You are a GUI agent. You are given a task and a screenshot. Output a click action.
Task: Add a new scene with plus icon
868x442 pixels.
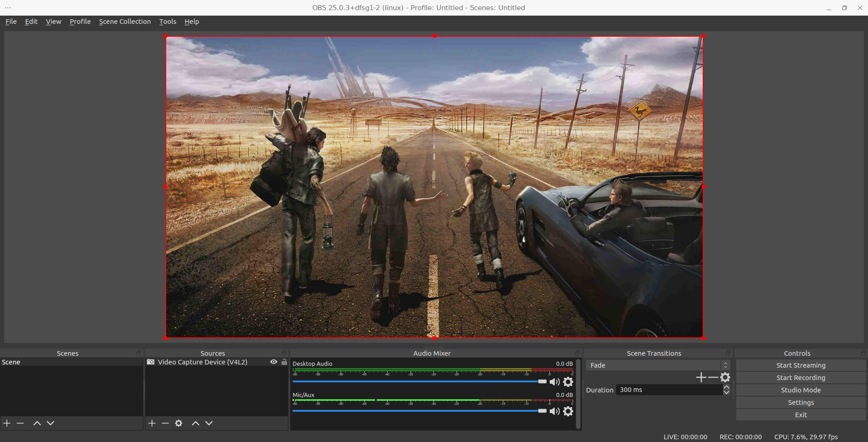(7, 423)
